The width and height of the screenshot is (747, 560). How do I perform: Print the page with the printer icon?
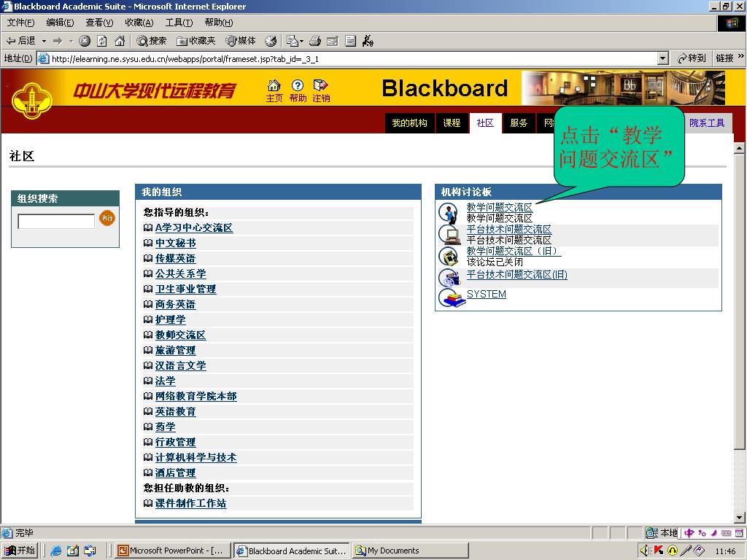tap(315, 41)
